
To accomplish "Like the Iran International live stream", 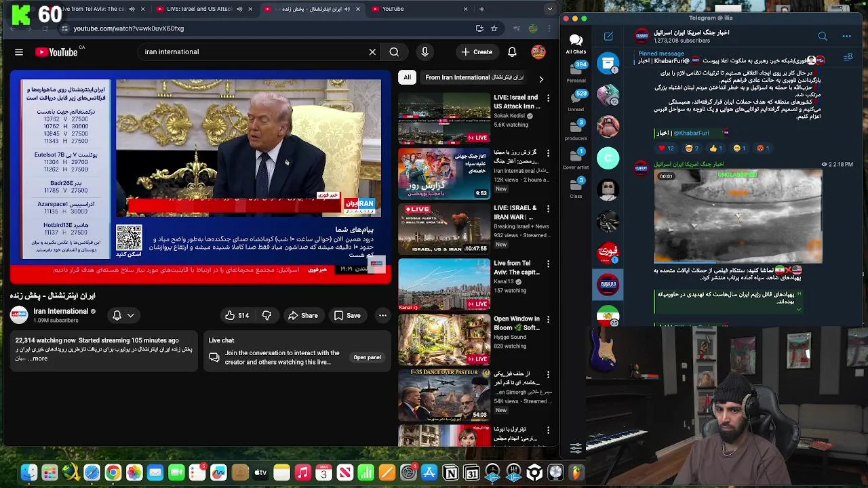I will (237, 315).
